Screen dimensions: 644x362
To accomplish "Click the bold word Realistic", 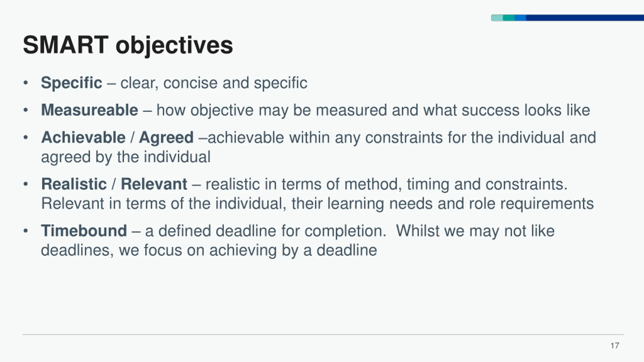I will (x=74, y=184).
